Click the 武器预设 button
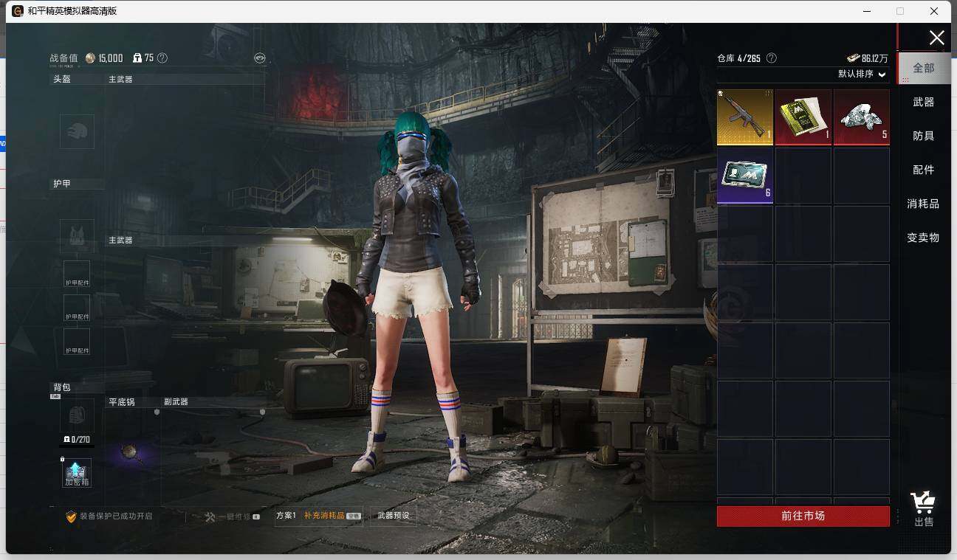957x560 pixels. [393, 516]
